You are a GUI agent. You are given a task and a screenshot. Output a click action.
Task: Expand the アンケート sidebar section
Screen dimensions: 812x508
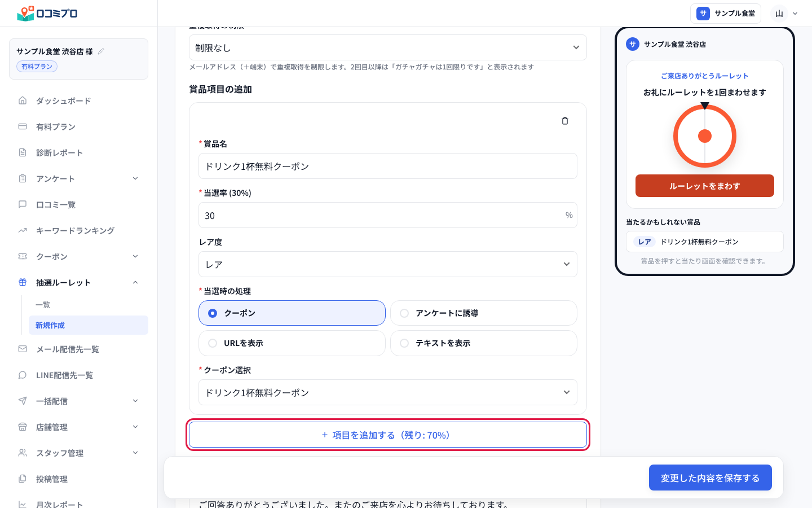click(x=135, y=178)
